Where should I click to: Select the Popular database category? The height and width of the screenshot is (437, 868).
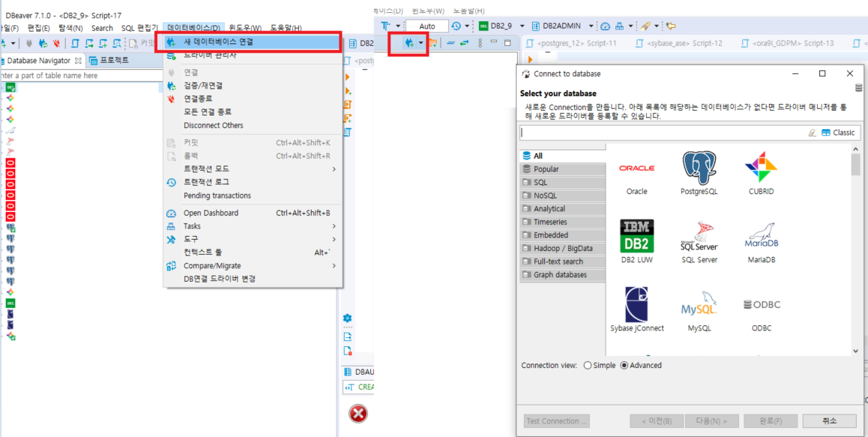pyautogui.click(x=562, y=169)
